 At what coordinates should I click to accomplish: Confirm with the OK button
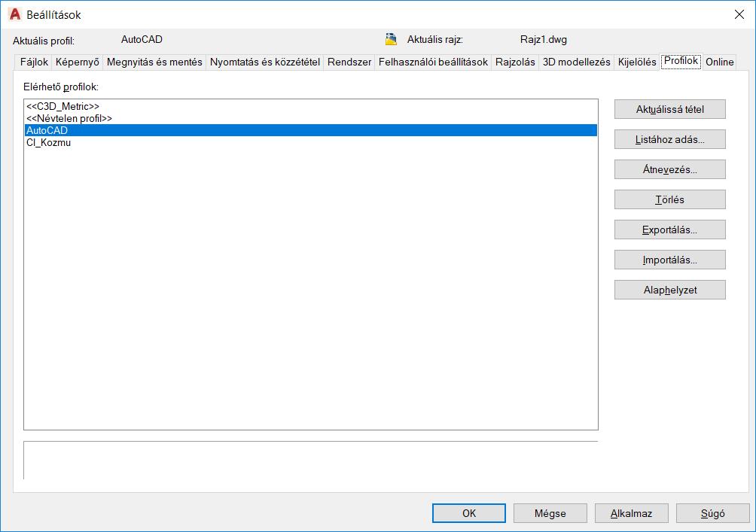[x=468, y=513]
